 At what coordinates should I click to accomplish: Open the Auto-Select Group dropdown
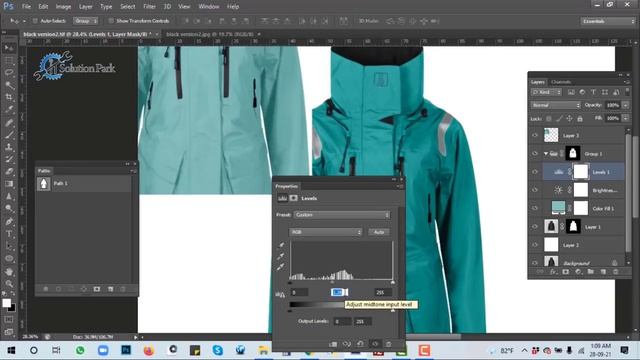coord(85,21)
